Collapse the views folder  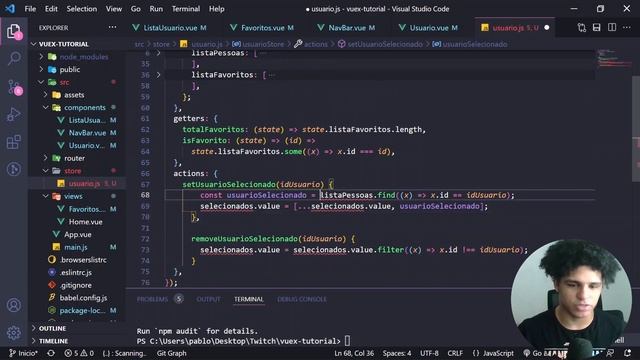click(x=46, y=196)
